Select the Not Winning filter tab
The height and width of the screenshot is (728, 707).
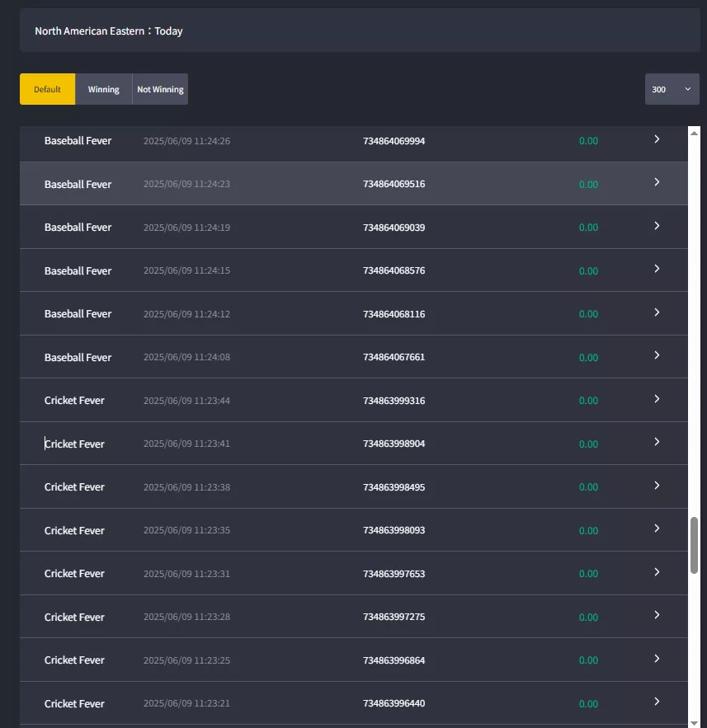coord(160,89)
